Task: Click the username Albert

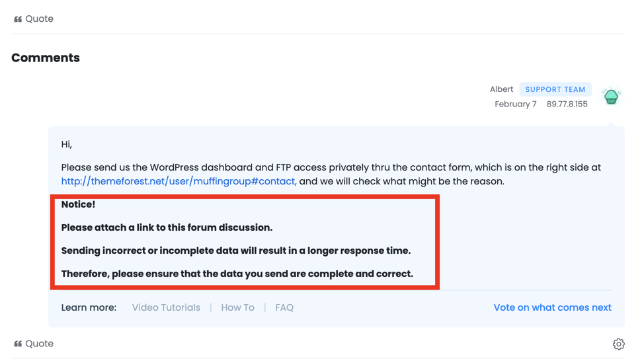Action: [501, 89]
